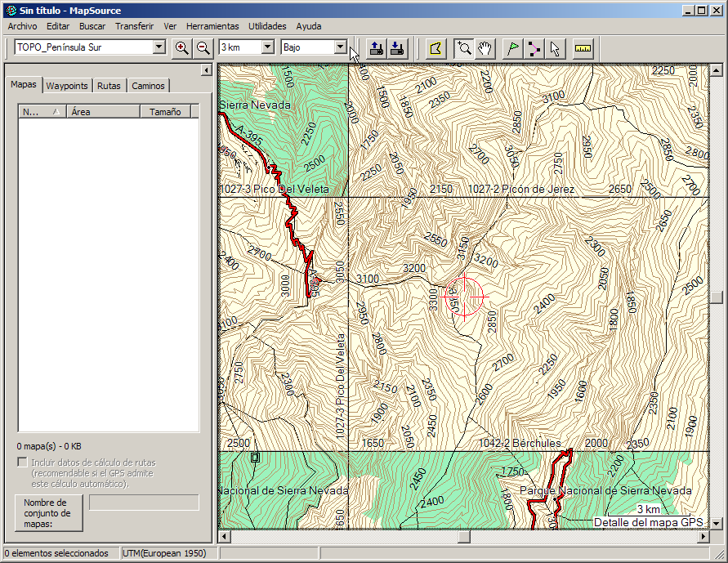
Task: Click the horizontal map scrollbar thumb
Action: click(x=464, y=537)
